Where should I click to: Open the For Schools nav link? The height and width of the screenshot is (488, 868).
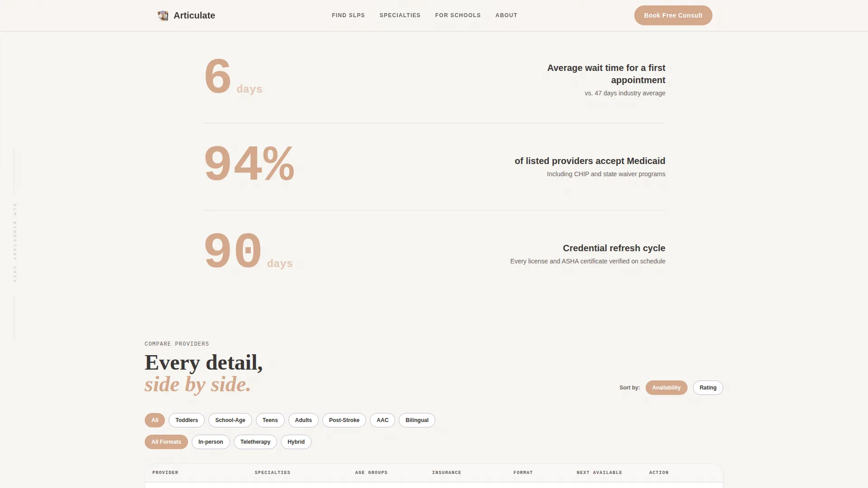click(x=458, y=15)
